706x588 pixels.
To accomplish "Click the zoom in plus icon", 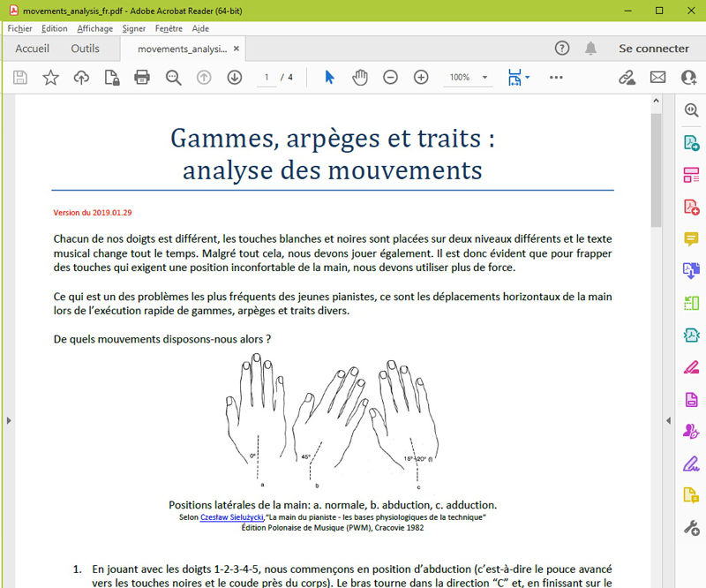I will [x=421, y=78].
